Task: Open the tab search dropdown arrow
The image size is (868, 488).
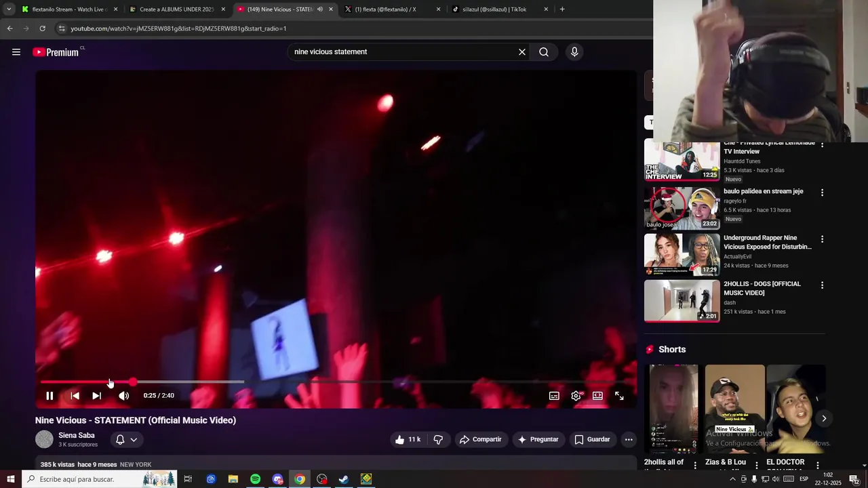Action: click(x=9, y=9)
